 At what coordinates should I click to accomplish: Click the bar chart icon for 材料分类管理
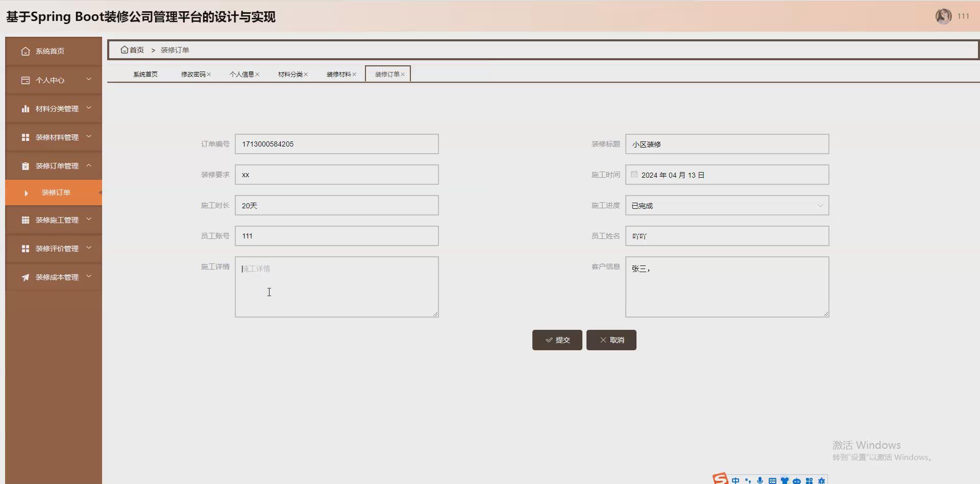(x=25, y=108)
